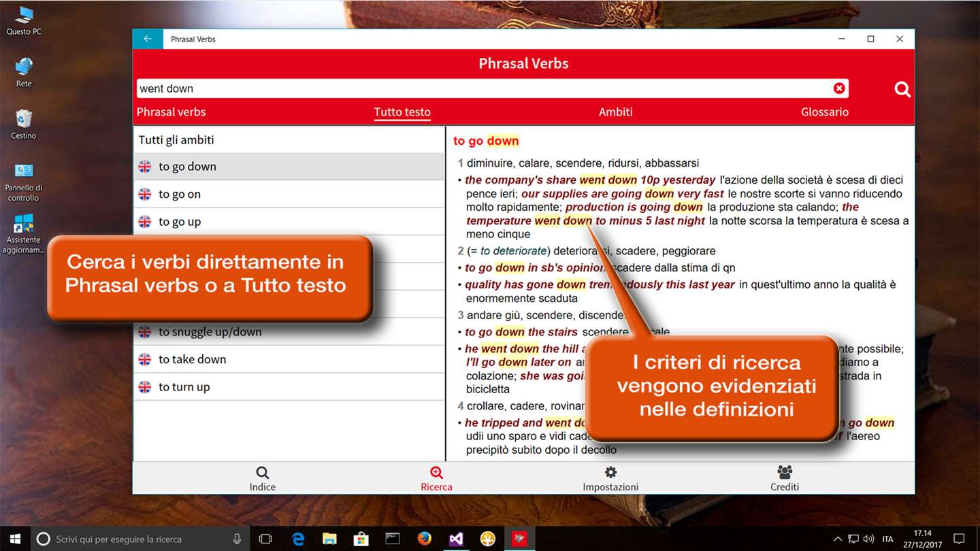The image size is (980, 551).
Task: Click the magnifier search icon
Action: [x=902, y=89]
